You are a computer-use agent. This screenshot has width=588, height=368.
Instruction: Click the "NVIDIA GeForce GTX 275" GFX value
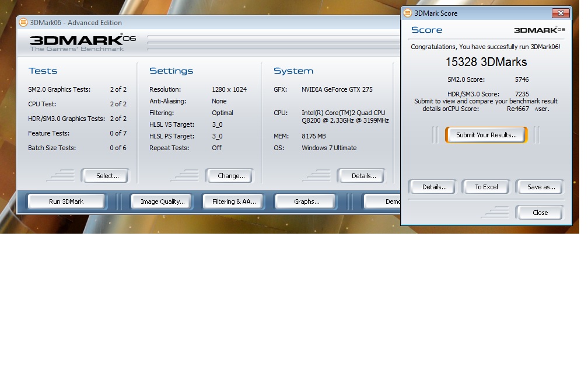[x=337, y=89]
